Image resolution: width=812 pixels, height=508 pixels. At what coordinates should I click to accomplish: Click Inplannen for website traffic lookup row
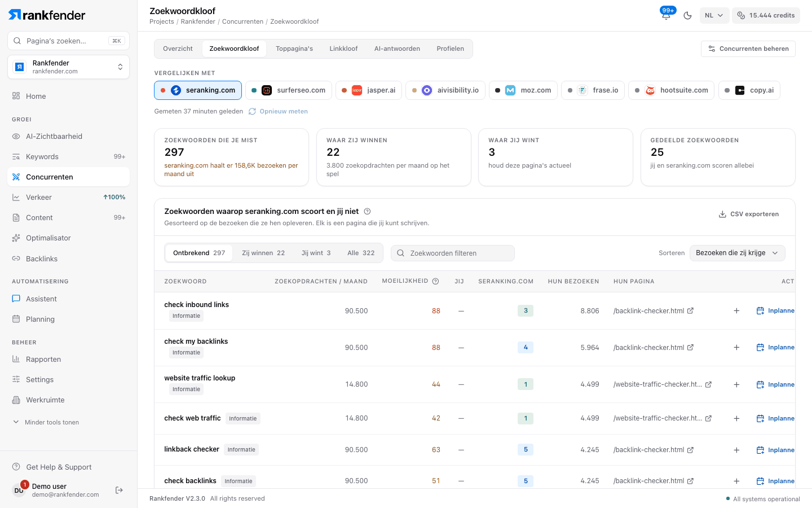point(775,384)
